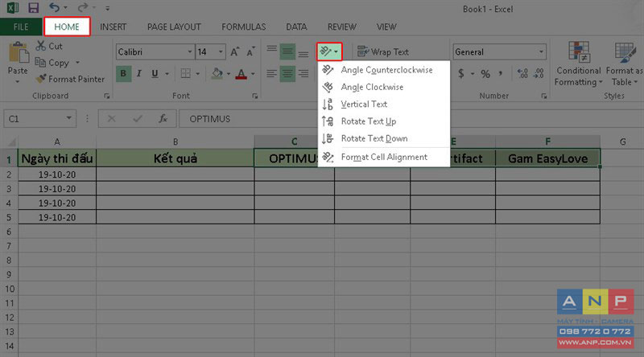This screenshot has width=644, height=357.
Task: Increase font size with the large A
Action: [234, 51]
